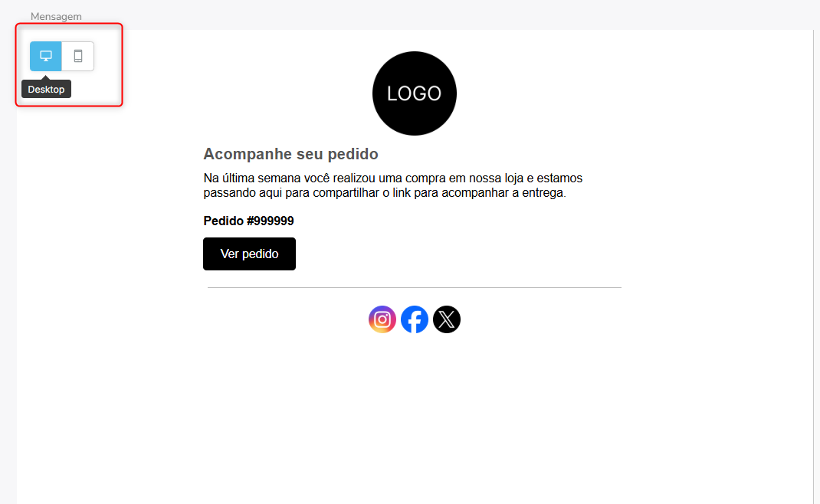Click the word "LOGO" inside the circle
Screen dimensions: 820x504
click(414, 93)
